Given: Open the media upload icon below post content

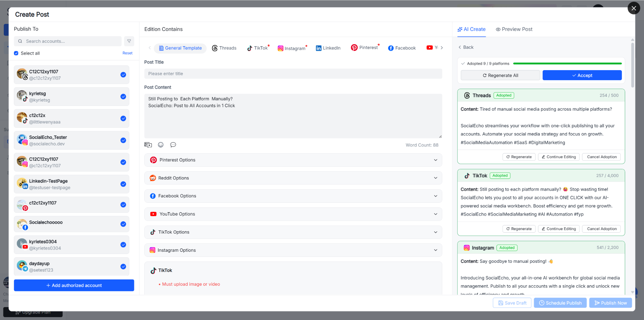Looking at the screenshot, I should tap(148, 145).
